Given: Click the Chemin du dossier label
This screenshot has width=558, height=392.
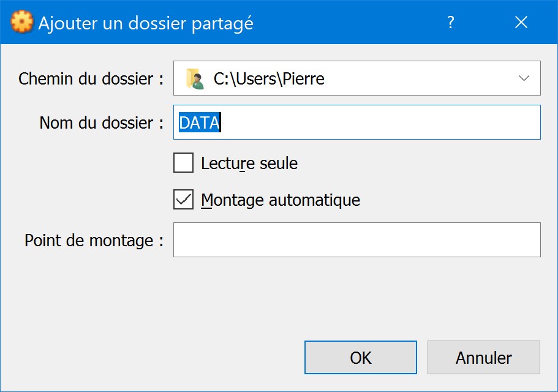Looking at the screenshot, I should pyautogui.click(x=91, y=78).
